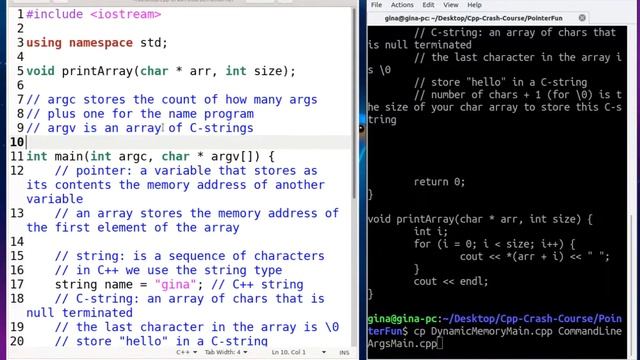Click the "// string: is a sequence of characters" comment
The image size is (640, 360).
[x=189, y=256]
